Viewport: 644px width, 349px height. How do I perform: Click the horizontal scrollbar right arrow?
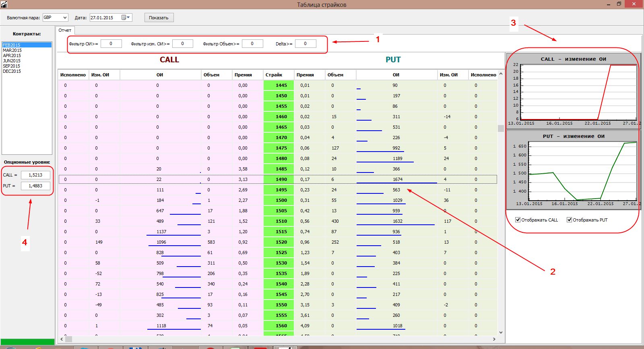(494, 339)
